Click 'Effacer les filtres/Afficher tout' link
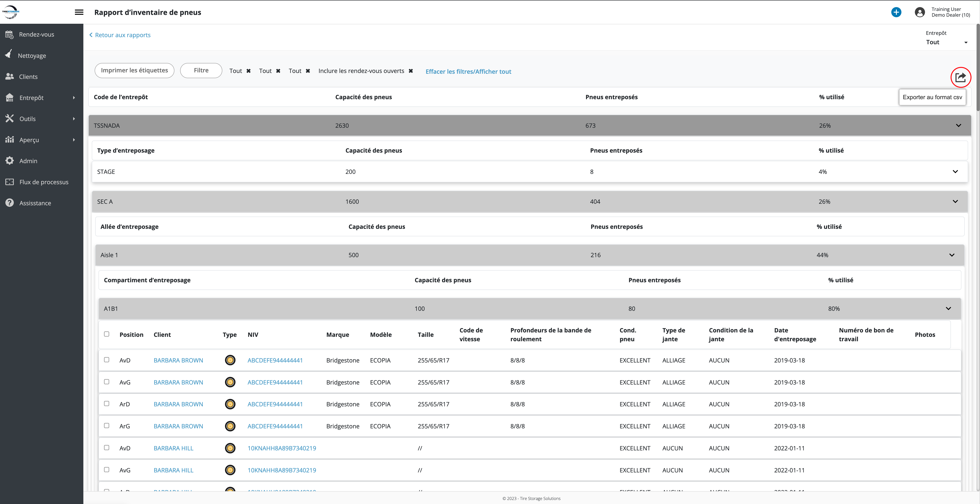This screenshot has width=980, height=504. (x=468, y=71)
